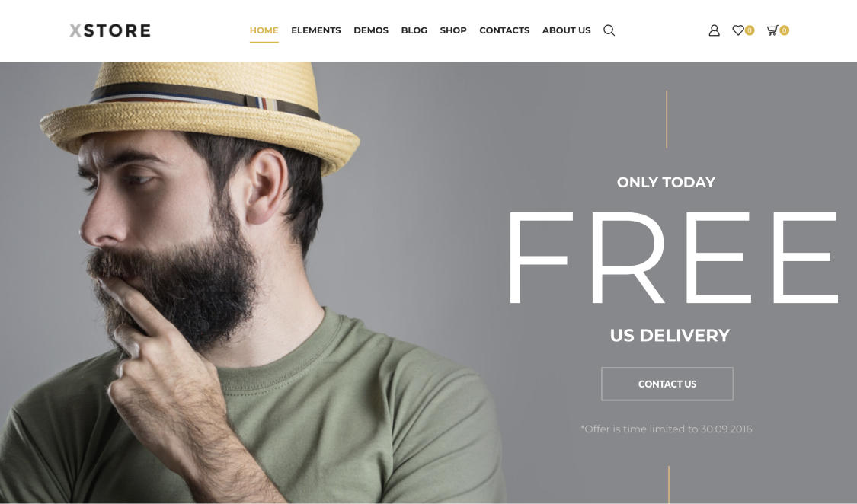The width and height of the screenshot is (857, 504).
Task: Click the bearded man hero image
Action: coord(251,282)
